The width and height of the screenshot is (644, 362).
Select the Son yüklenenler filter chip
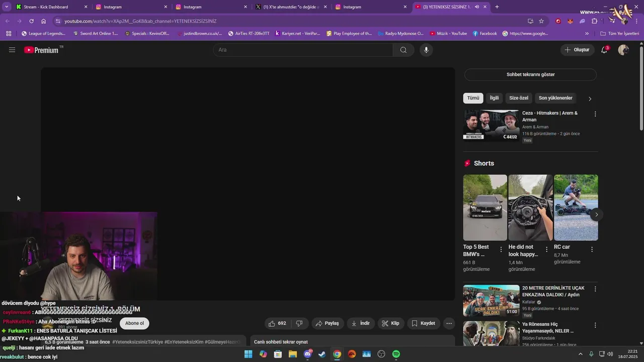tap(555, 98)
